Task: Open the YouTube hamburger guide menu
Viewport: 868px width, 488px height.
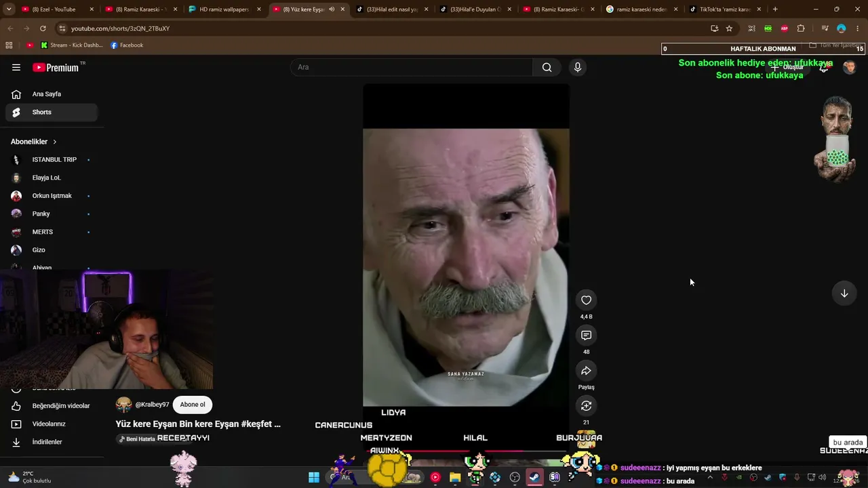Action: point(16,67)
